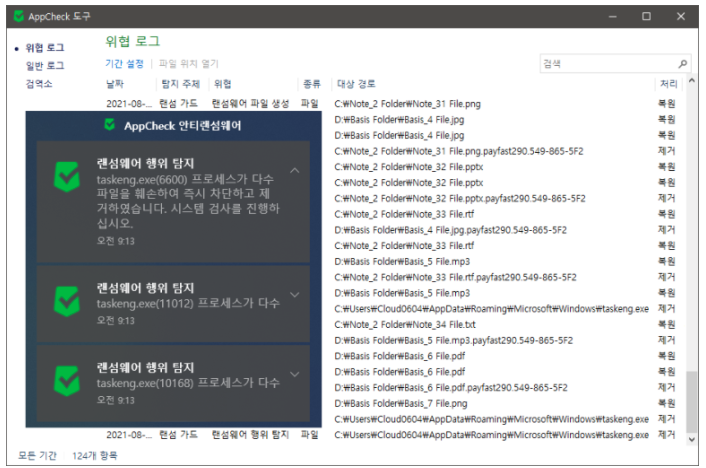Select 위협 로그 in the sidebar

pyautogui.click(x=45, y=48)
